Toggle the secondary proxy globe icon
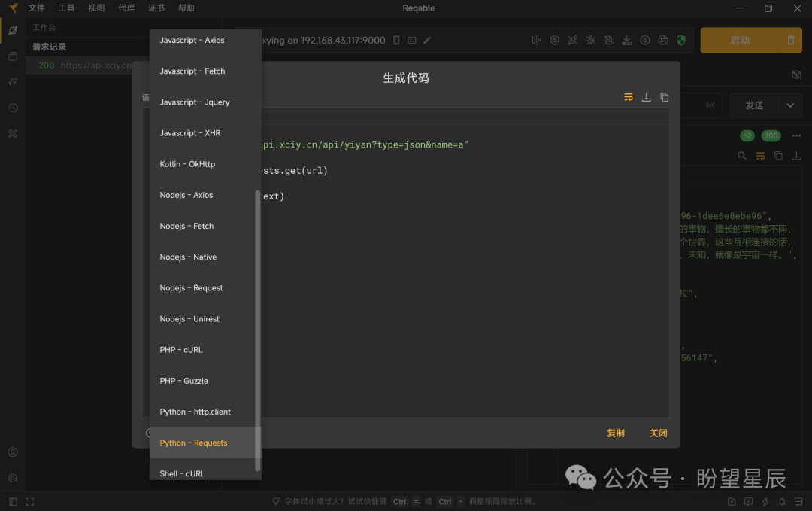 (663, 41)
